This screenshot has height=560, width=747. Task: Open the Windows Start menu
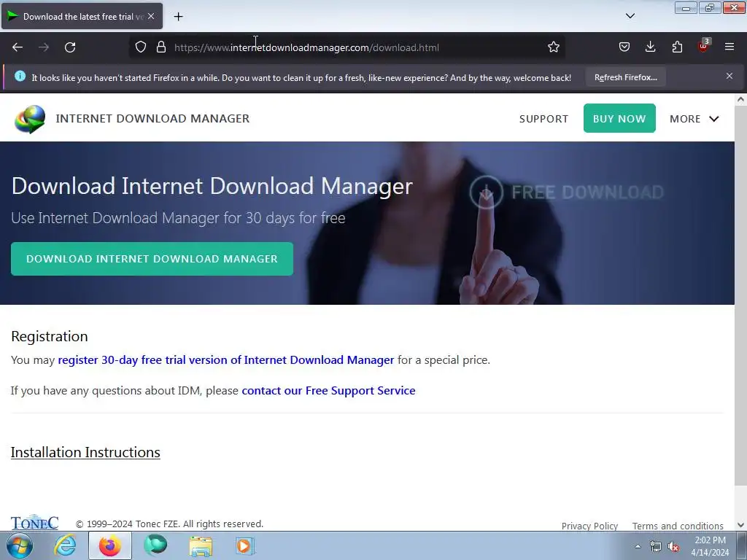coord(20,545)
